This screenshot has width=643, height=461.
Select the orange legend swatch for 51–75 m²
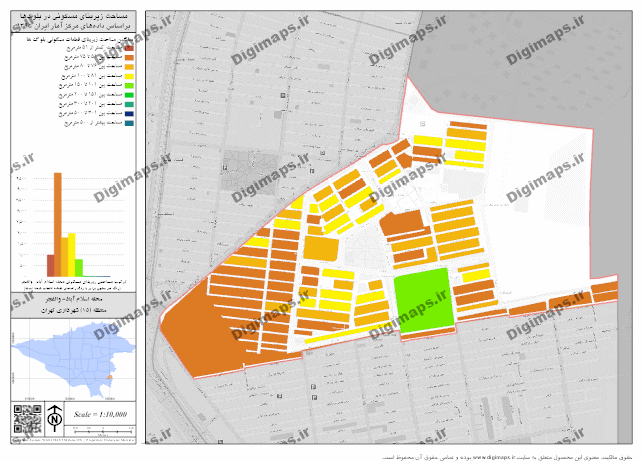129,58
